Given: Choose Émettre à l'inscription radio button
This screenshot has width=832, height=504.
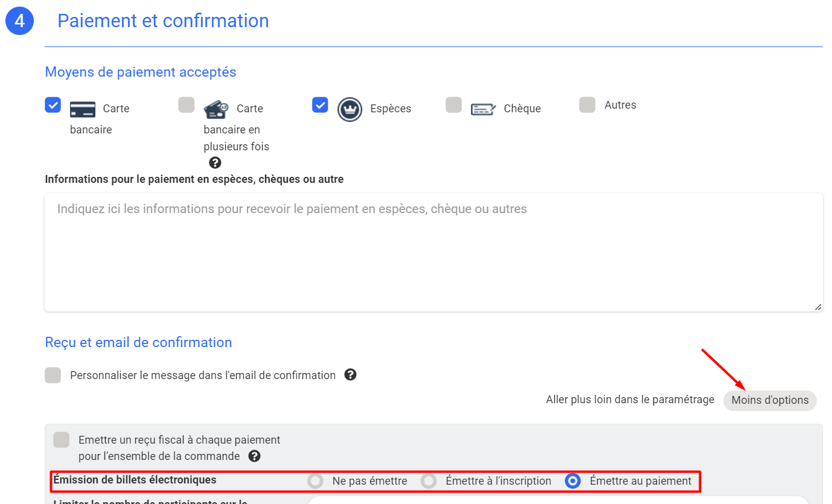Looking at the screenshot, I should (x=429, y=481).
